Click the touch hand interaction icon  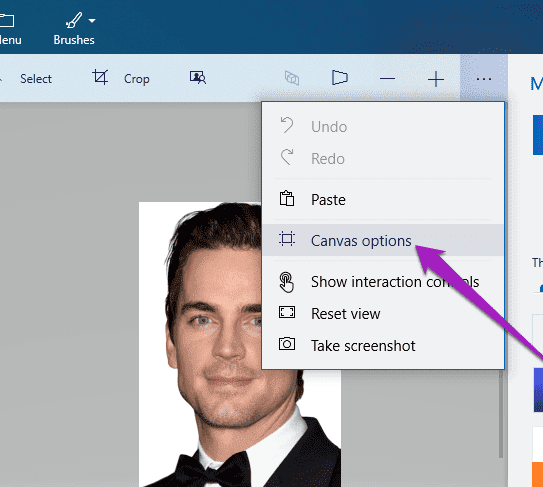click(x=287, y=282)
